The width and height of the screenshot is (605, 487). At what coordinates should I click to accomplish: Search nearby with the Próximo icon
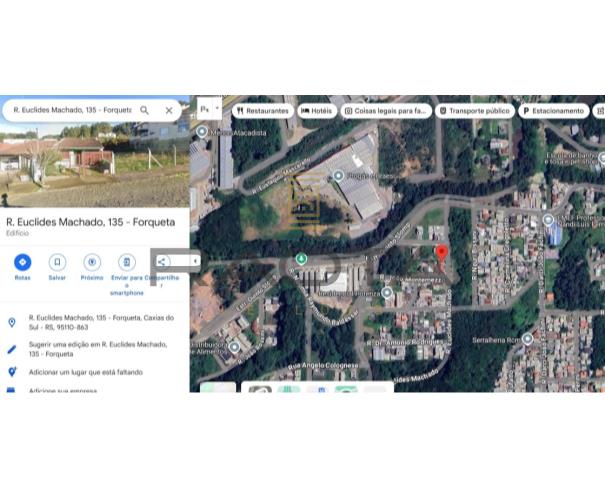(92, 262)
